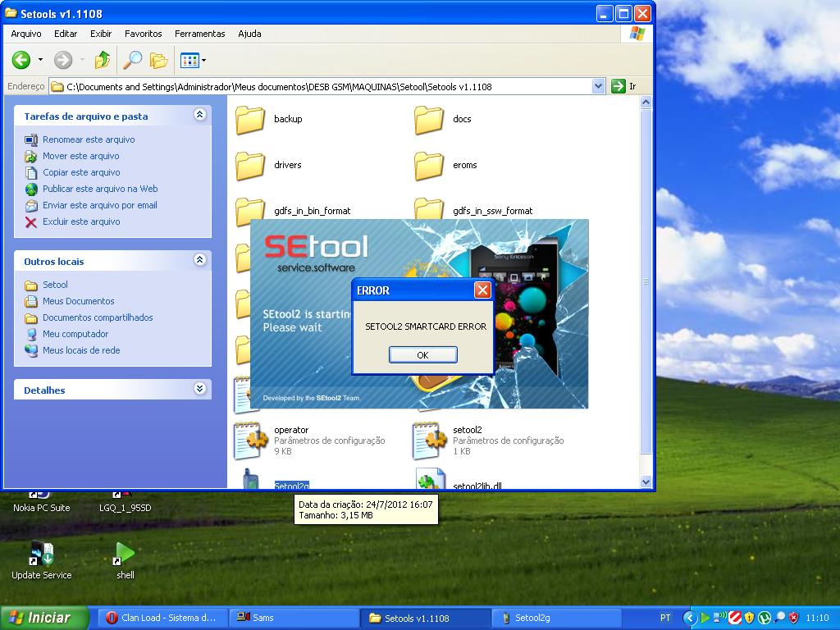Click the red shield tray icon

click(x=794, y=618)
